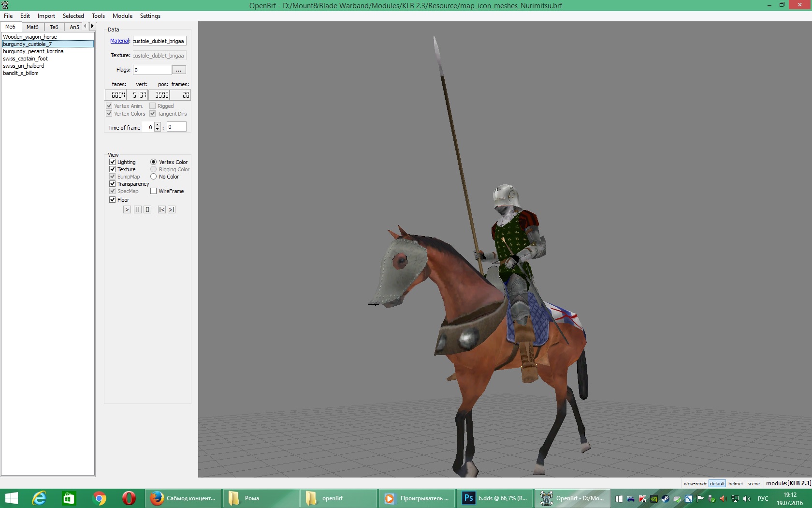Toggle the Lighting checkbox

[x=112, y=162]
